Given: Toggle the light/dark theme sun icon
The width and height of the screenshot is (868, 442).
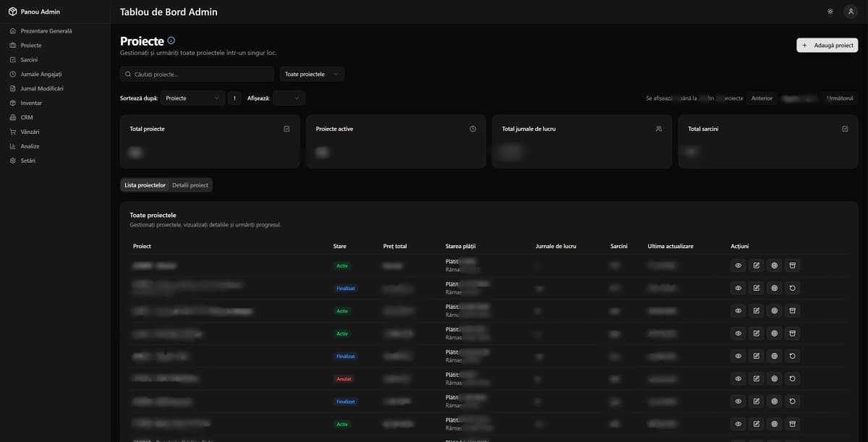Looking at the screenshot, I should (830, 12).
